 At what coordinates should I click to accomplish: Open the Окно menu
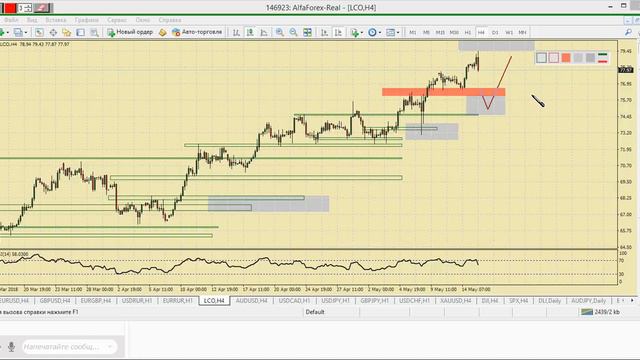pyautogui.click(x=143, y=20)
